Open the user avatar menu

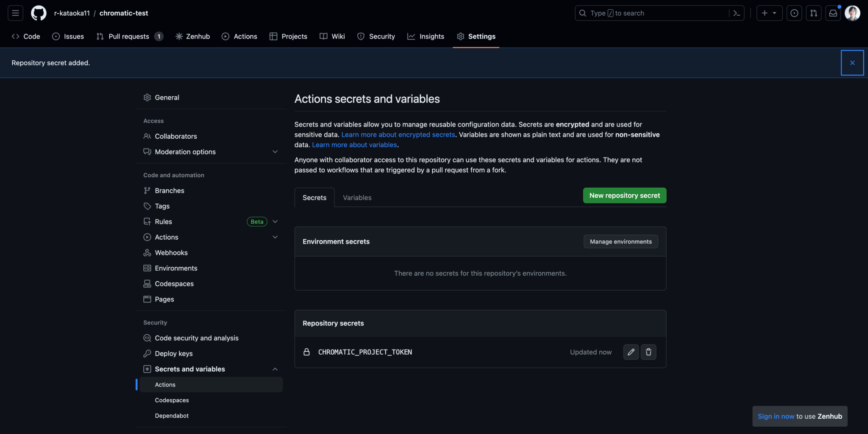852,13
